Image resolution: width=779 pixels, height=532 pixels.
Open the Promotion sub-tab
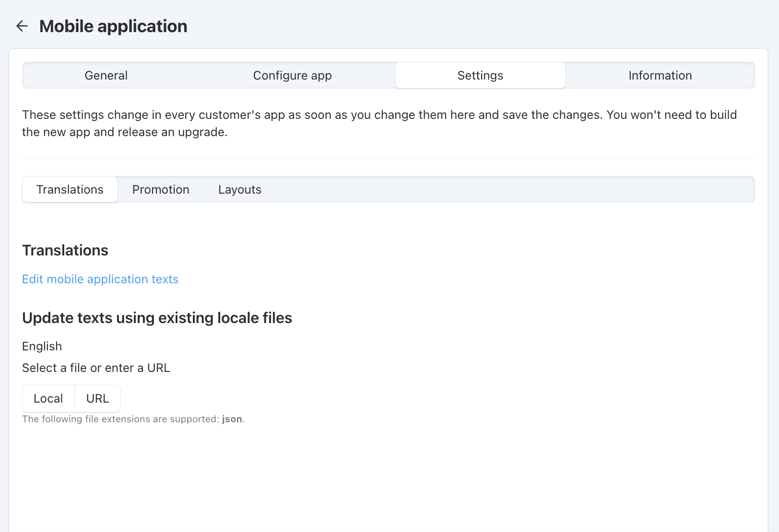pyautogui.click(x=161, y=189)
